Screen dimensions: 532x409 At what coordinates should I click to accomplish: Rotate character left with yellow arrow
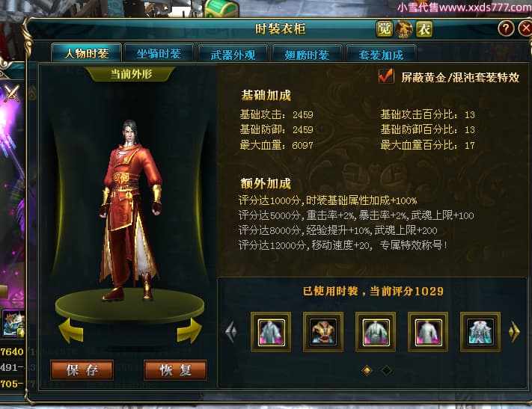pyautogui.click(x=71, y=330)
